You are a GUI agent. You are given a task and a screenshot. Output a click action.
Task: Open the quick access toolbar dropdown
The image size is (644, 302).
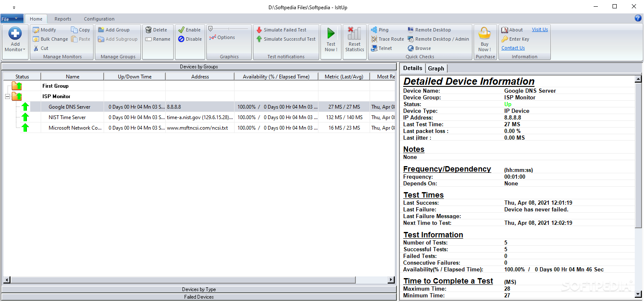[x=14, y=7]
